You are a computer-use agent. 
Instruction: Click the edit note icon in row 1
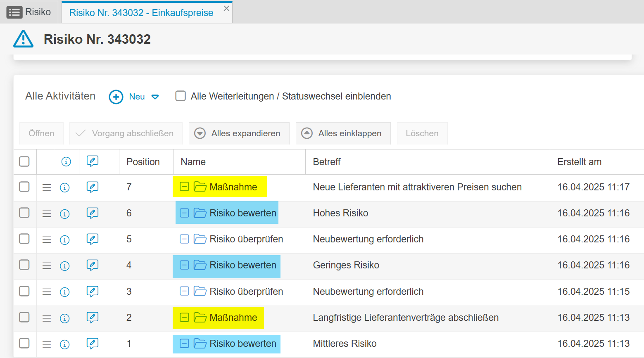coord(92,344)
